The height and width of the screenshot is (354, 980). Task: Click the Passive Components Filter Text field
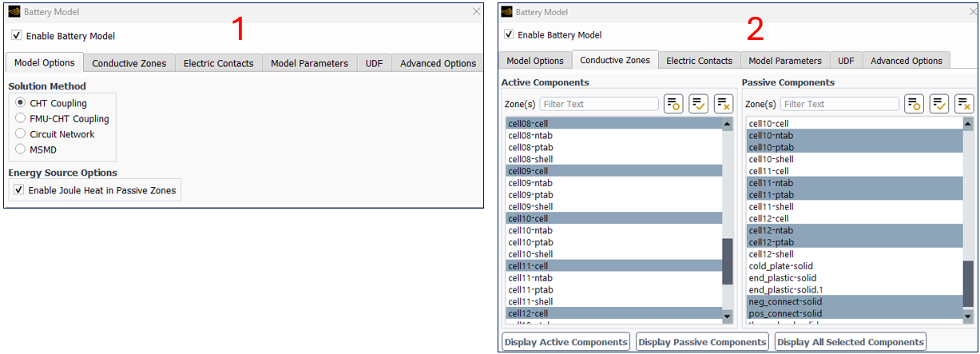[x=839, y=104]
